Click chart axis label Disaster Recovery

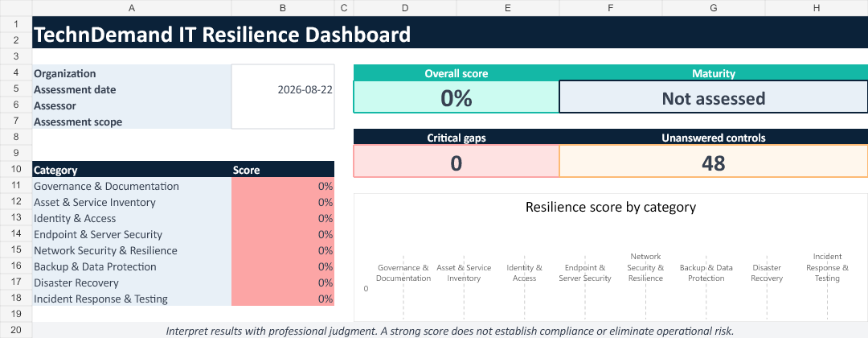click(x=767, y=273)
